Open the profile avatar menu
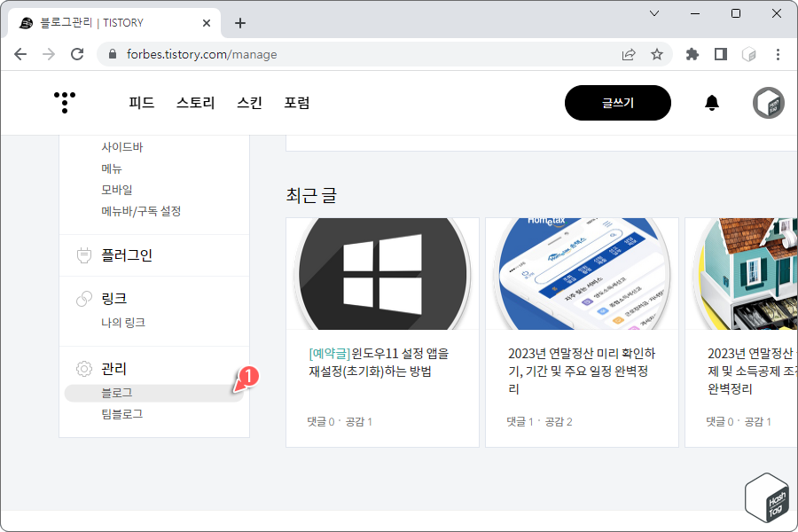This screenshot has width=798, height=532. tap(769, 103)
